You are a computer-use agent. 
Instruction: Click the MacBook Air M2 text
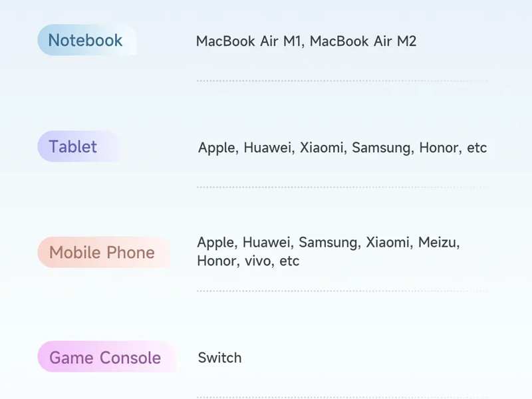tap(363, 41)
